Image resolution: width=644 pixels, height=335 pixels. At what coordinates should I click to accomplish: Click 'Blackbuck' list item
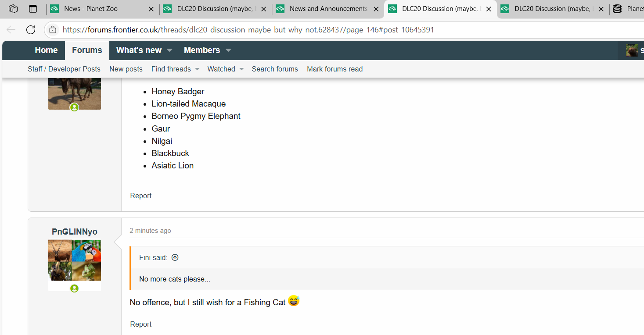point(170,153)
